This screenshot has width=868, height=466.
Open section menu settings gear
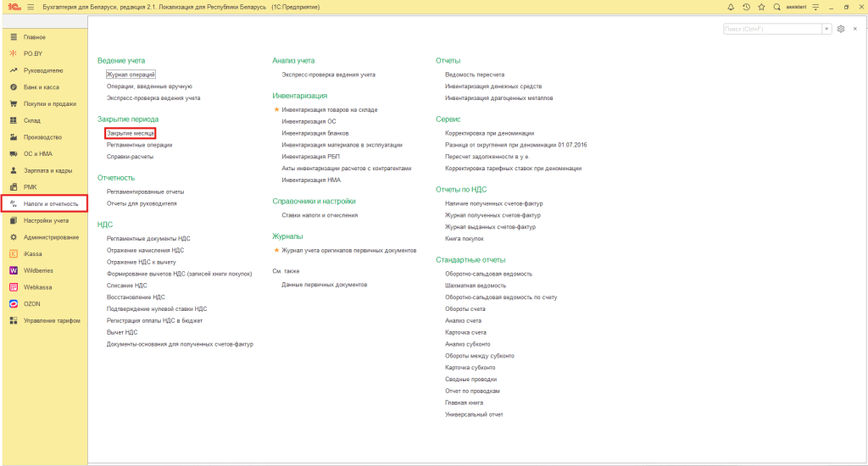click(x=841, y=29)
